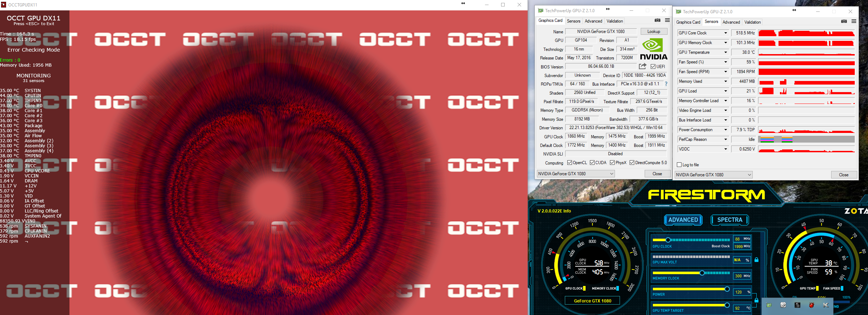This screenshot has height=315, width=868.
Task: Click the GPU Temperature sensor history graph
Action: (x=806, y=52)
